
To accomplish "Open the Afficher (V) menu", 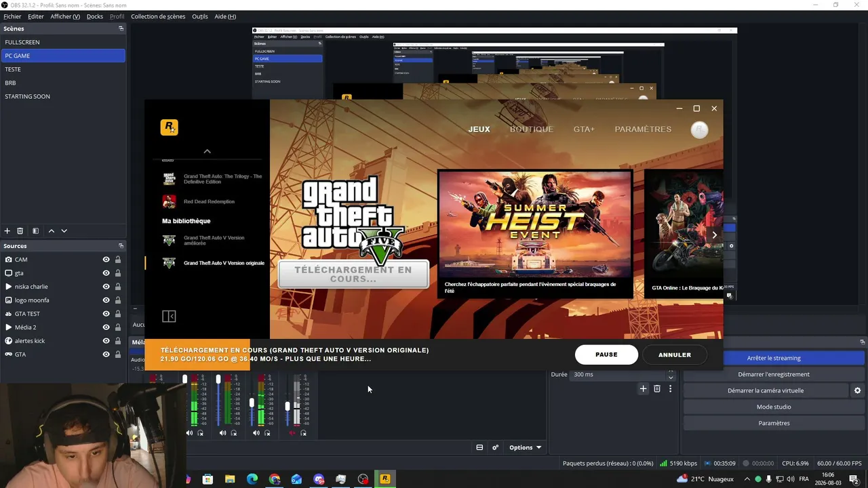I will click(x=65, y=16).
